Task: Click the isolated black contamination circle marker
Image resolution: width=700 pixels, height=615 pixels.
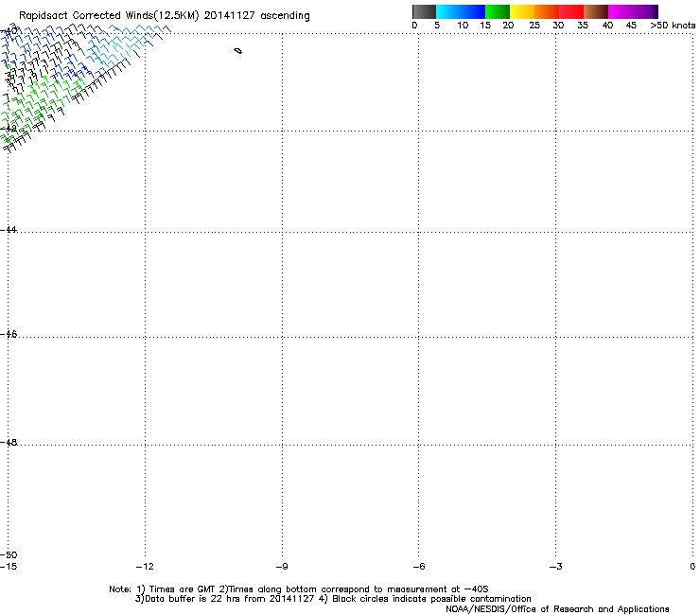Action: point(238,51)
